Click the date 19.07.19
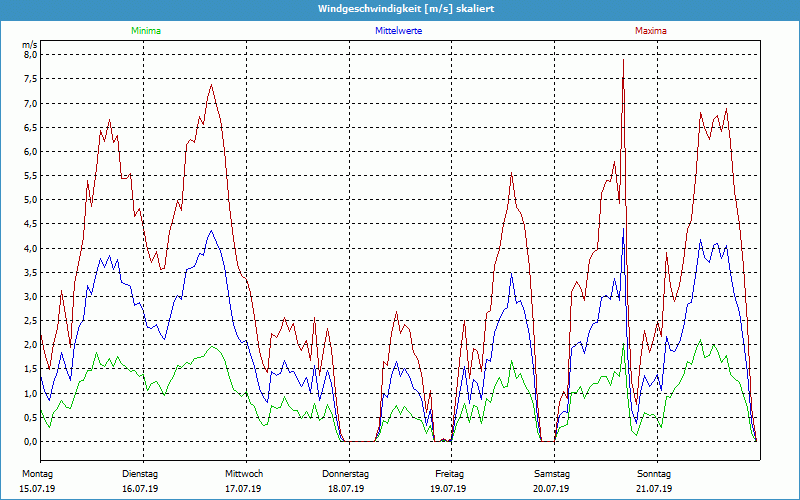The image size is (800, 500). (x=448, y=489)
